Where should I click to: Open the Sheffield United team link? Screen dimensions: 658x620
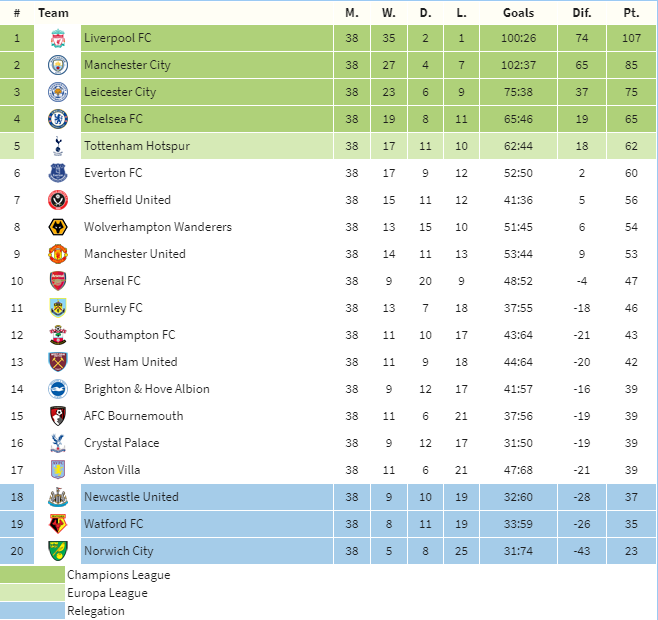pos(127,200)
